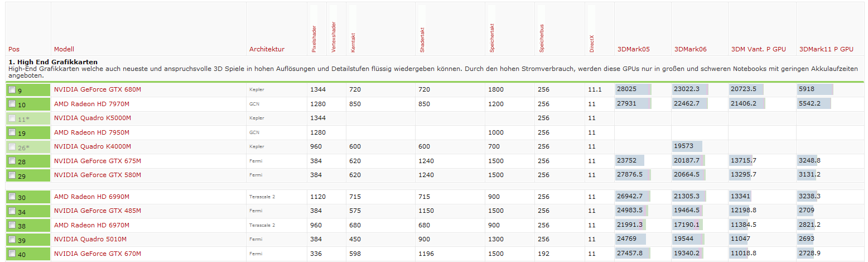This screenshot has height=262, width=868.
Task: Click Shadertakt value 1150 of GTX 485M
Action: click(x=426, y=211)
